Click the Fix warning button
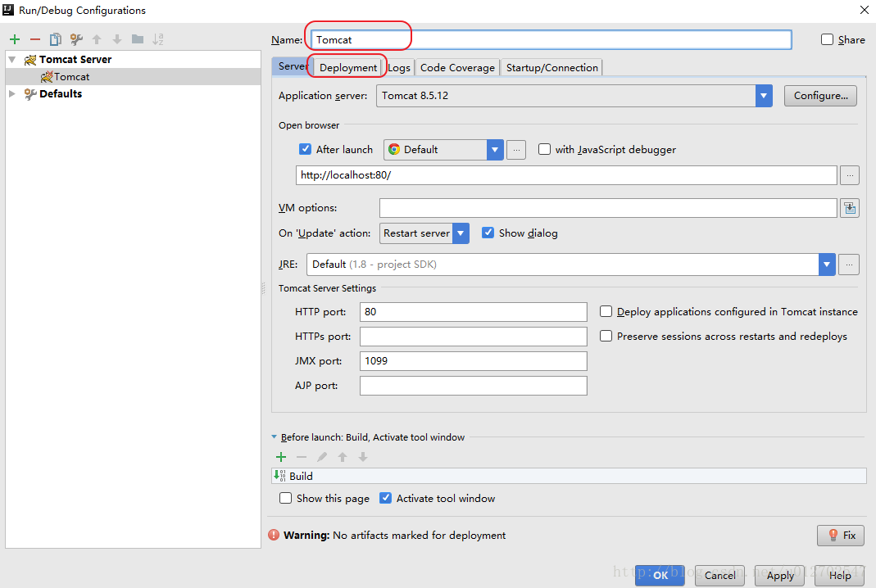 click(x=841, y=536)
